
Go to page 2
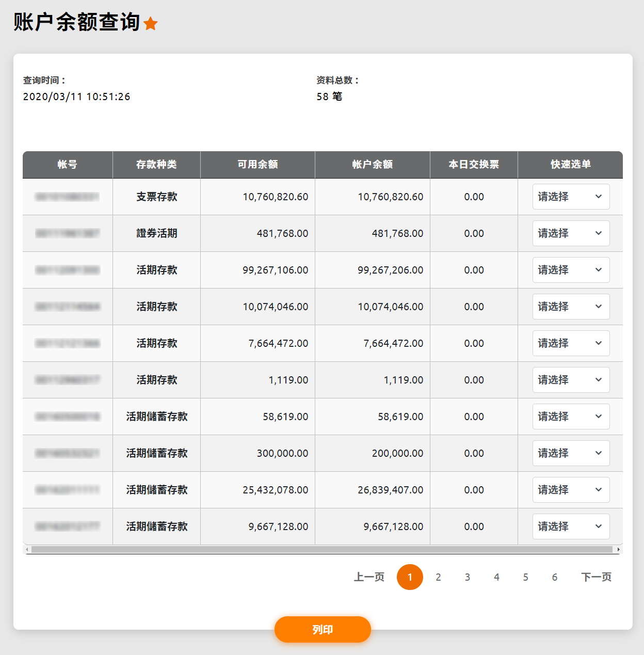tap(438, 577)
